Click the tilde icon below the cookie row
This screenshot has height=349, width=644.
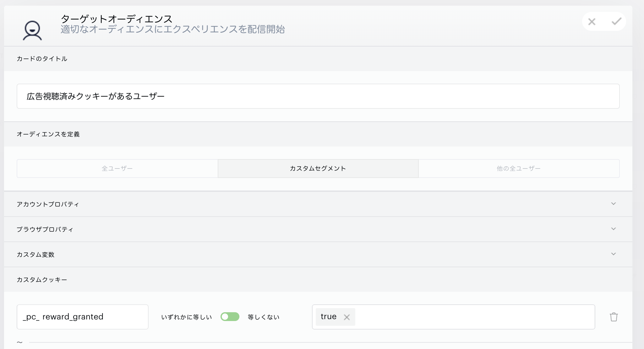(19, 342)
